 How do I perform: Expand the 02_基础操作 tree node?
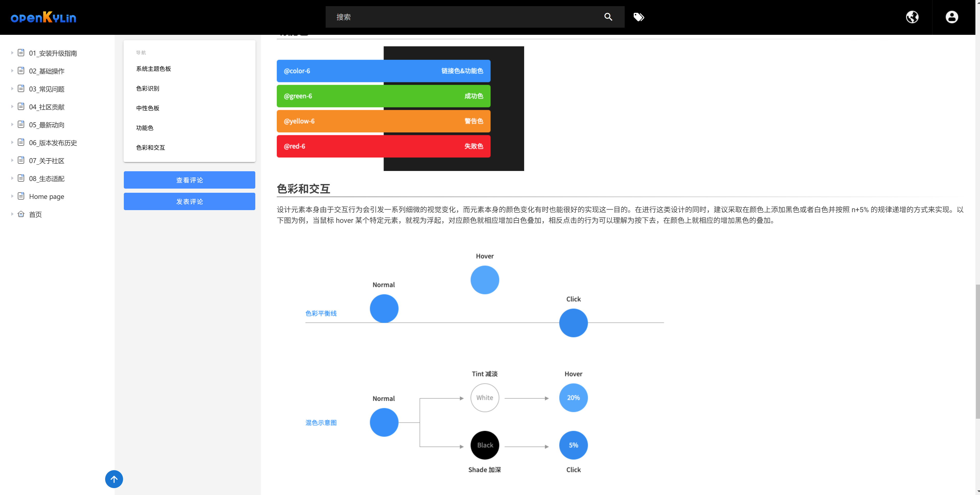[x=12, y=71]
